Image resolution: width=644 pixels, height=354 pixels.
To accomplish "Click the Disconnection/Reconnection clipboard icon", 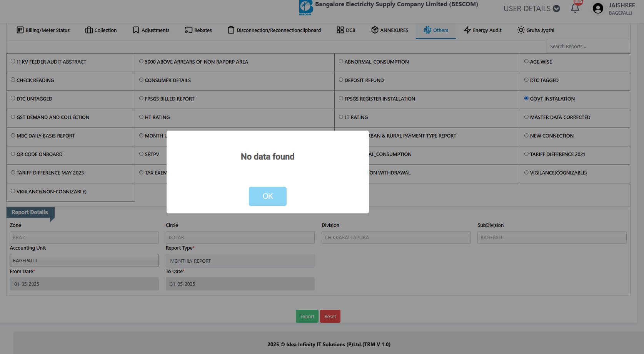I will [231, 30].
